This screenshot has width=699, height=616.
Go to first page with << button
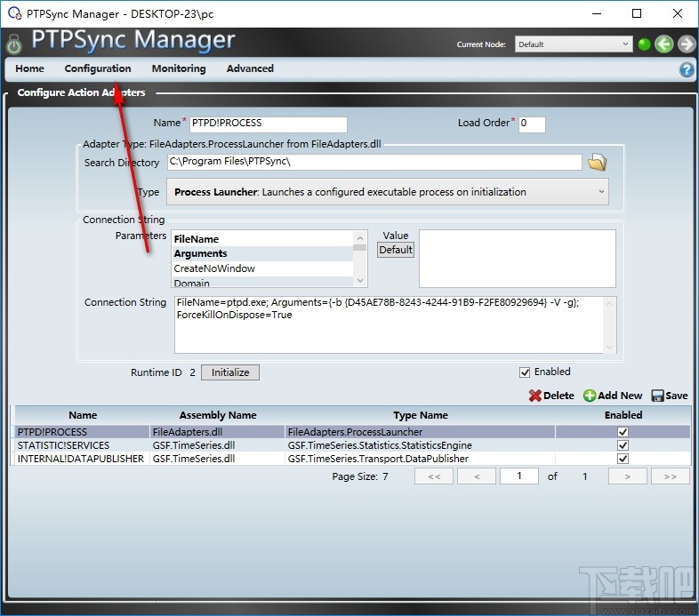434,476
